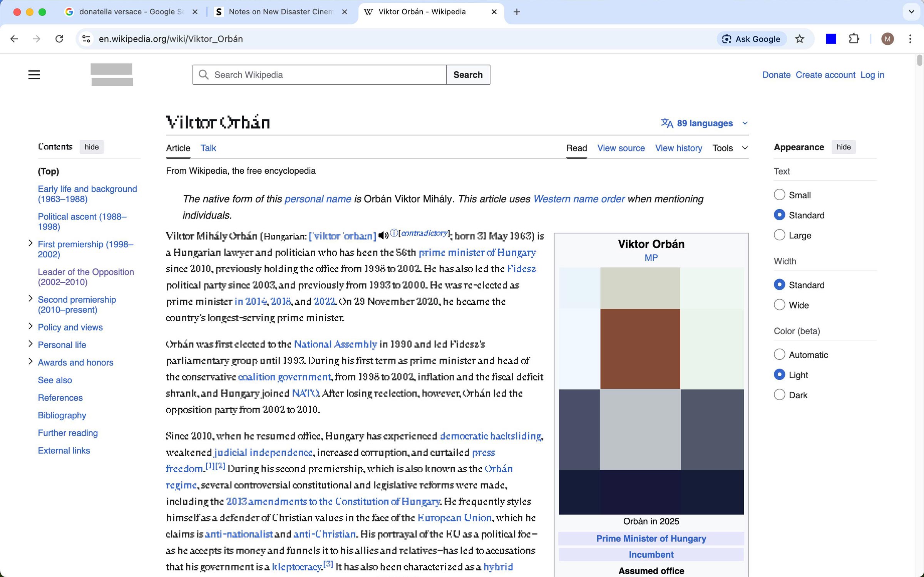
Task: Switch to the Talk tab
Action: [x=208, y=148]
